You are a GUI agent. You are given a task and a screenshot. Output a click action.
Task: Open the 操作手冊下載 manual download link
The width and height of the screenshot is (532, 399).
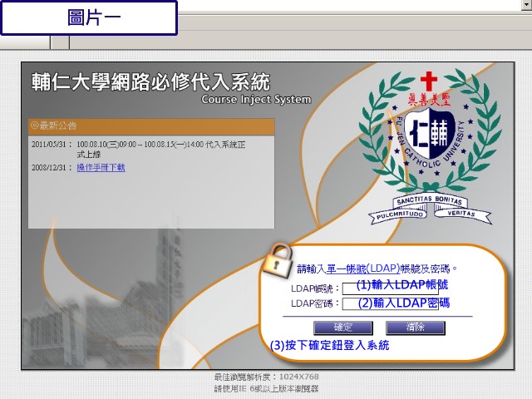click(101, 168)
